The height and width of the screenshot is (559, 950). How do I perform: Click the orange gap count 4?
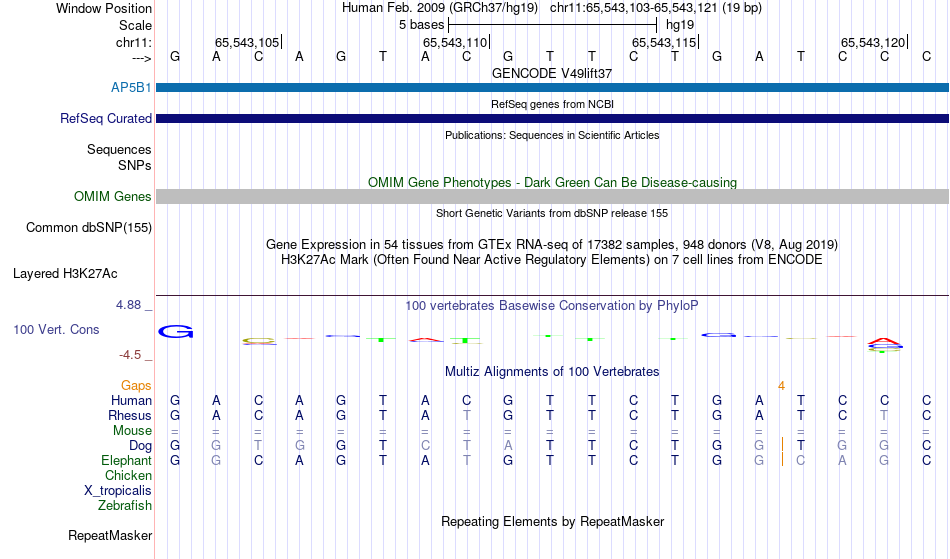(x=782, y=386)
